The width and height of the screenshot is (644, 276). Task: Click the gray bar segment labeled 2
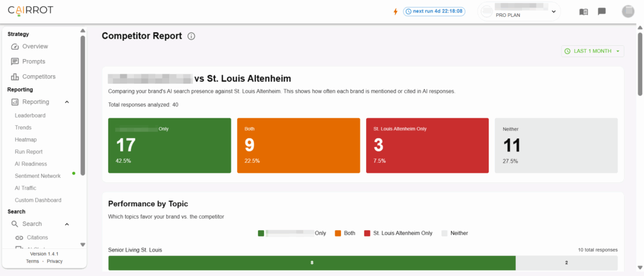567,263
